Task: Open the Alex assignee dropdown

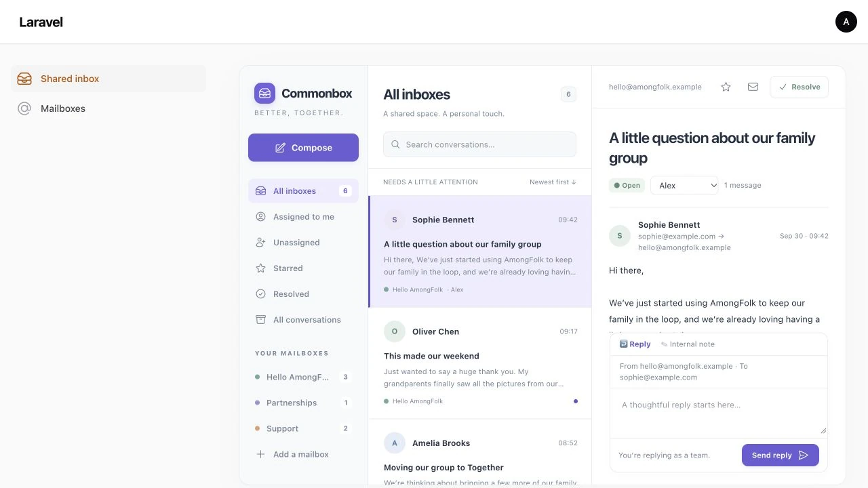Action: pyautogui.click(x=684, y=185)
